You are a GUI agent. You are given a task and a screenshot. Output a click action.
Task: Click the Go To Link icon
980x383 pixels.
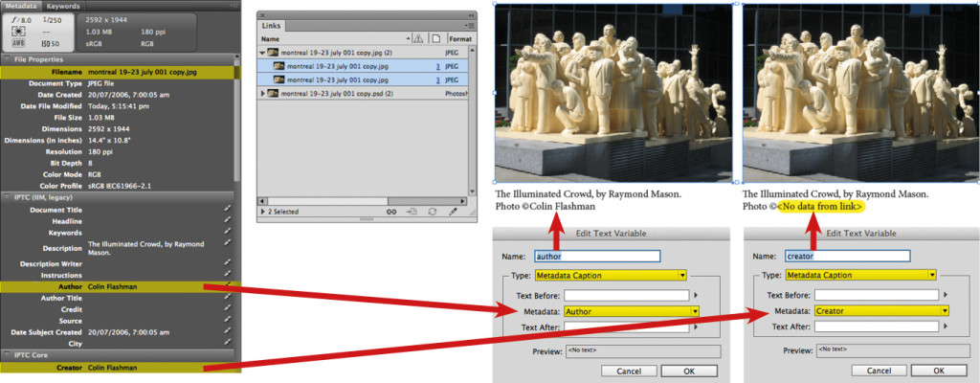click(412, 213)
